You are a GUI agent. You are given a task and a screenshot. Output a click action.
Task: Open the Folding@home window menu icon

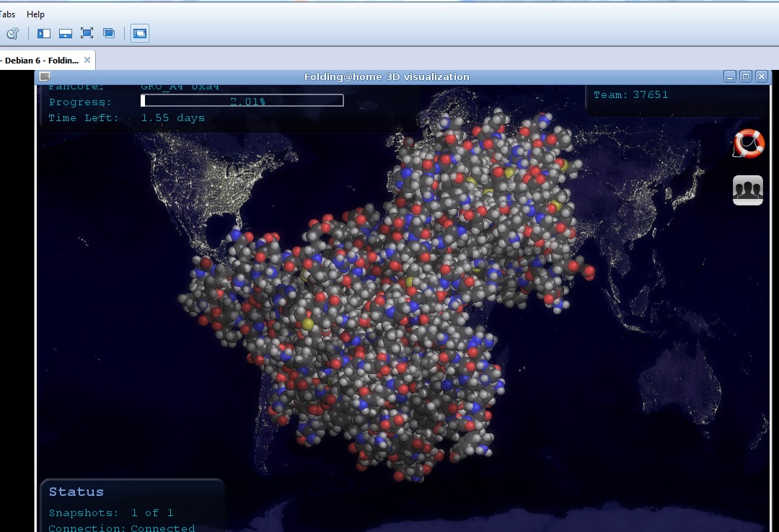[45, 76]
